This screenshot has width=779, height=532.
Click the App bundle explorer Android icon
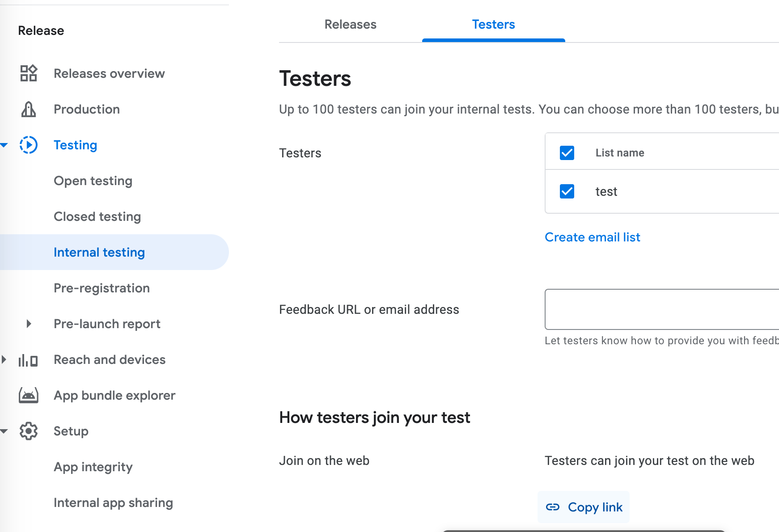point(29,396)
